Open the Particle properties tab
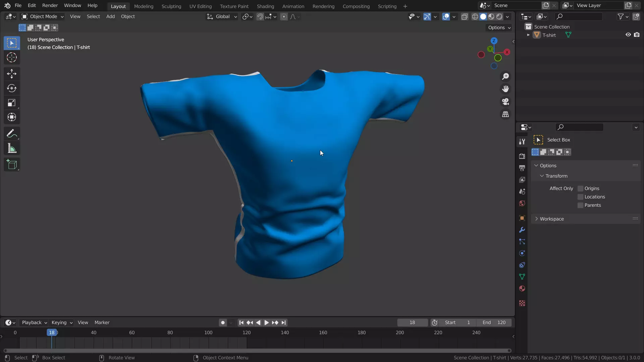Viewport: 644px width, 362px height. click(x=522, y=241)
